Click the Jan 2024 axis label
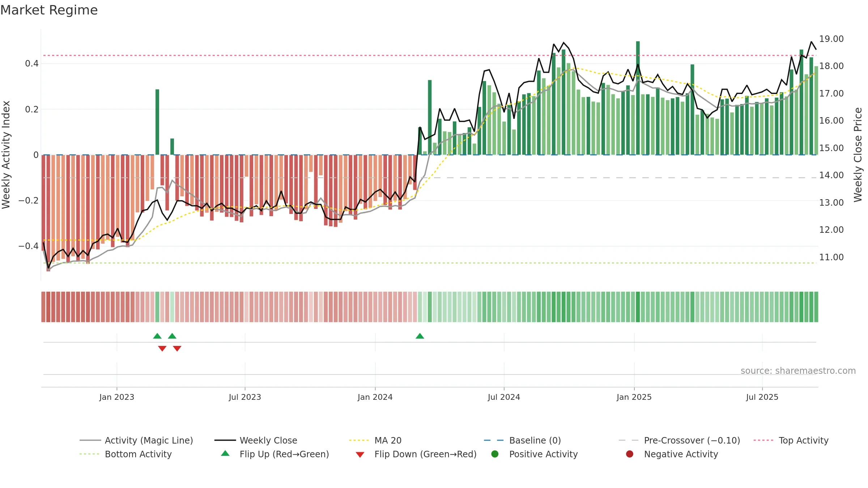This screenshot has height=488, width=868. tap(375, 397)
